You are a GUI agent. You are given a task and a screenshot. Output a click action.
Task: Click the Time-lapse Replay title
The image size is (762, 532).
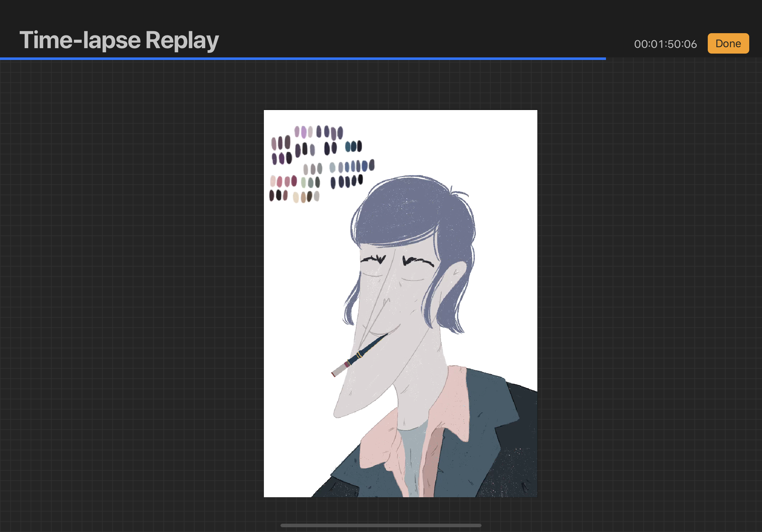click(x=119, y=41)
